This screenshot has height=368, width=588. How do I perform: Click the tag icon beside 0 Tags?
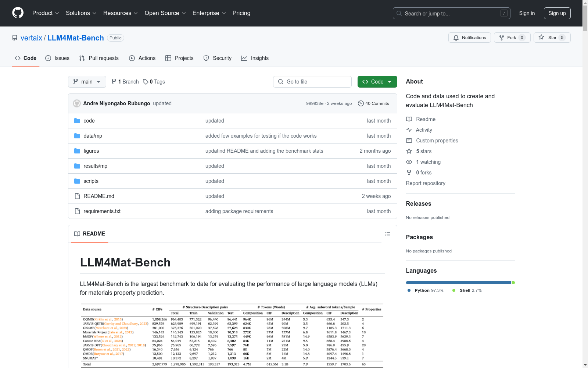146,82
